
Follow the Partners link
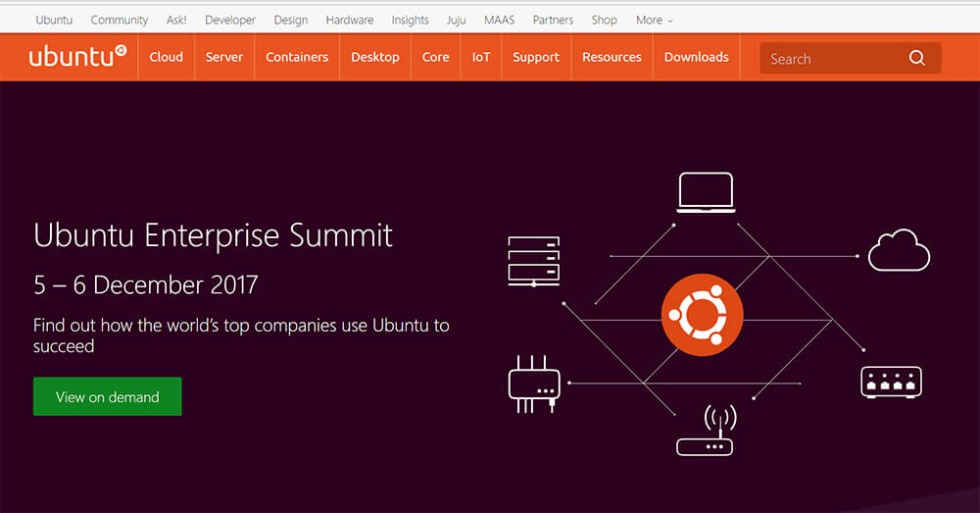pyautogui.click(x=553, y=20)
